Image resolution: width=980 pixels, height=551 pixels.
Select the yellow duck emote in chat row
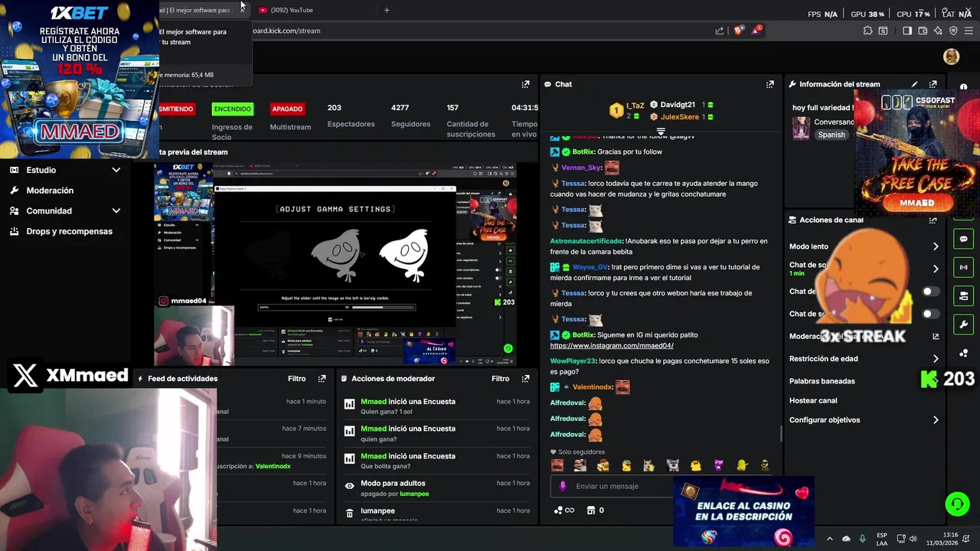[x=695, y=465]
